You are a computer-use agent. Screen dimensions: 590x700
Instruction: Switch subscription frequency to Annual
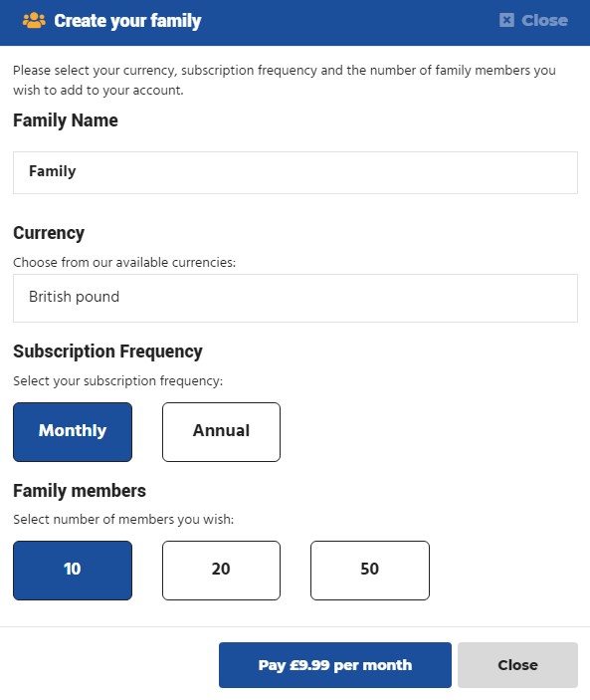pyautogui.click(x=221, y=432)
